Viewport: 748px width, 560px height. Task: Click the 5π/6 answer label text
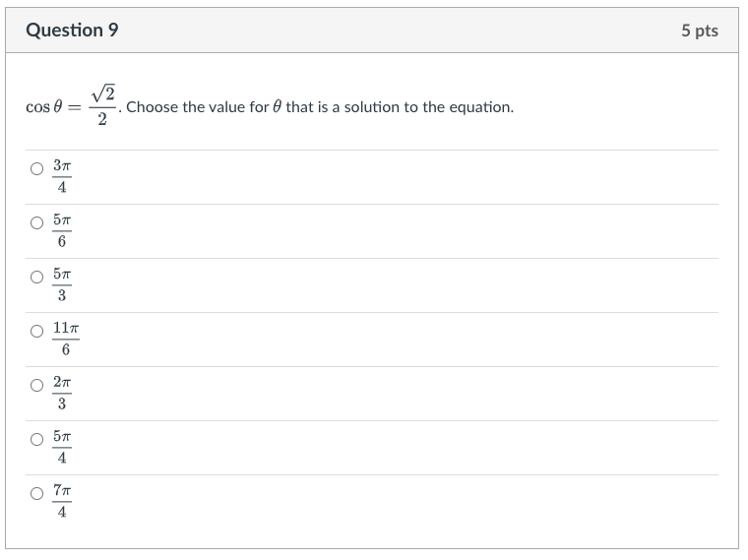pyautogui.click(x=62, y=231)
